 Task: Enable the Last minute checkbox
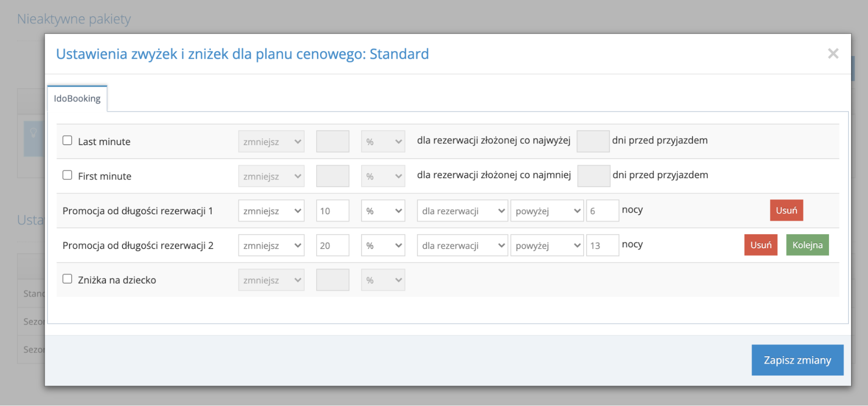pyautogui.click(x=67, y=140)
